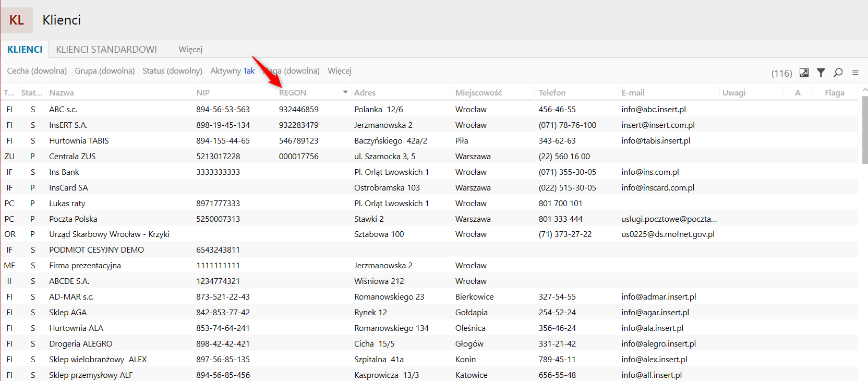Click phone 801 333 444
The height and width of the screenshot is (381, 868).
560,219
